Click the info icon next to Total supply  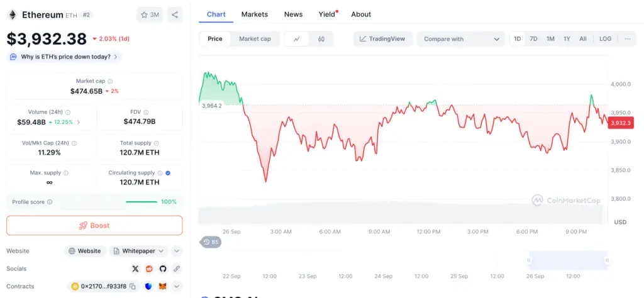click(x=156, y=143)
